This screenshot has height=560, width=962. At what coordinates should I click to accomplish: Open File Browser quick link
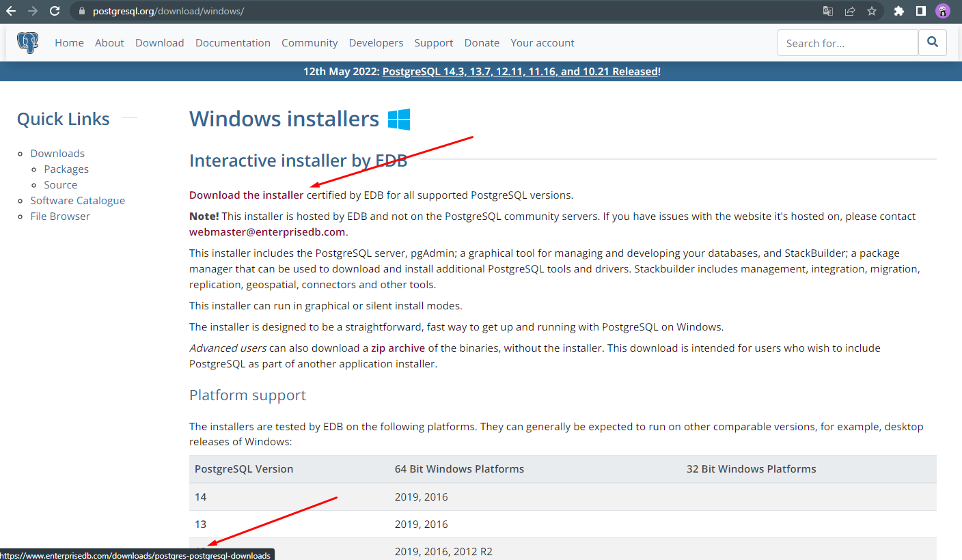tap(60, 216)
